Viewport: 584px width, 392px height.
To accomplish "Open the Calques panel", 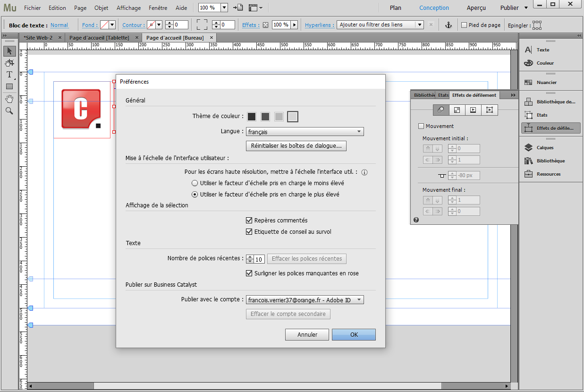I will click(550, 147).
